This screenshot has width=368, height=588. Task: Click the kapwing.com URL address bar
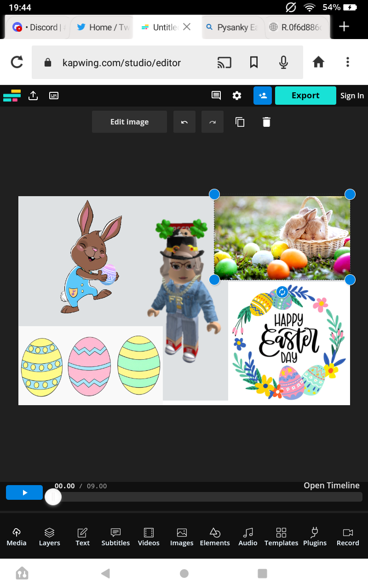tap(121, 63)
